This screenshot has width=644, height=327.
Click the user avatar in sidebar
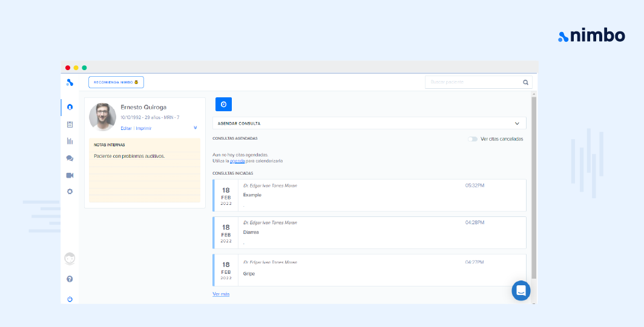70,259
